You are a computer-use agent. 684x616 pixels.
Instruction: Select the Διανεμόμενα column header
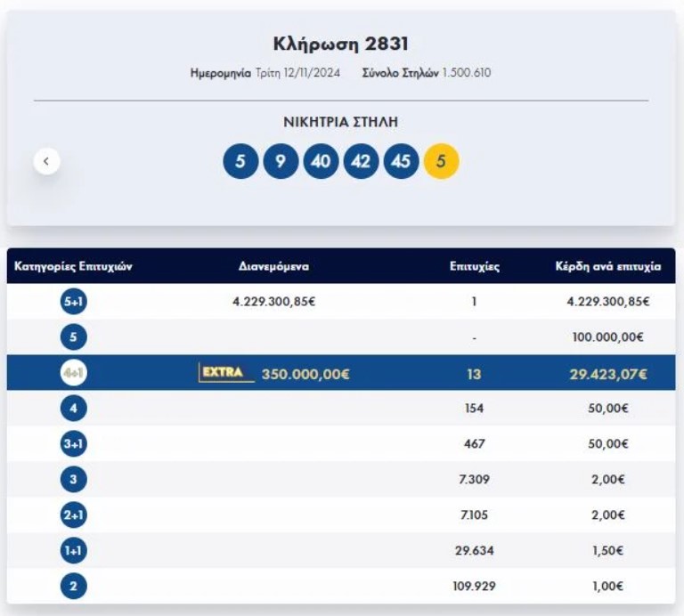[x=273, y=266]
